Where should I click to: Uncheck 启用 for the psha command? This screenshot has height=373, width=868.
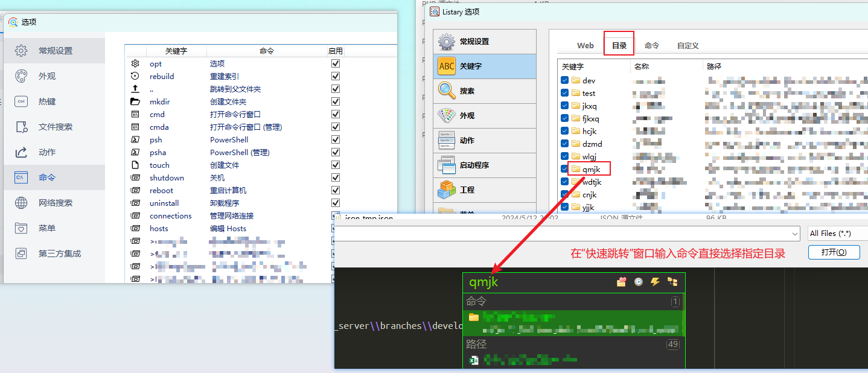pos(336,152)
